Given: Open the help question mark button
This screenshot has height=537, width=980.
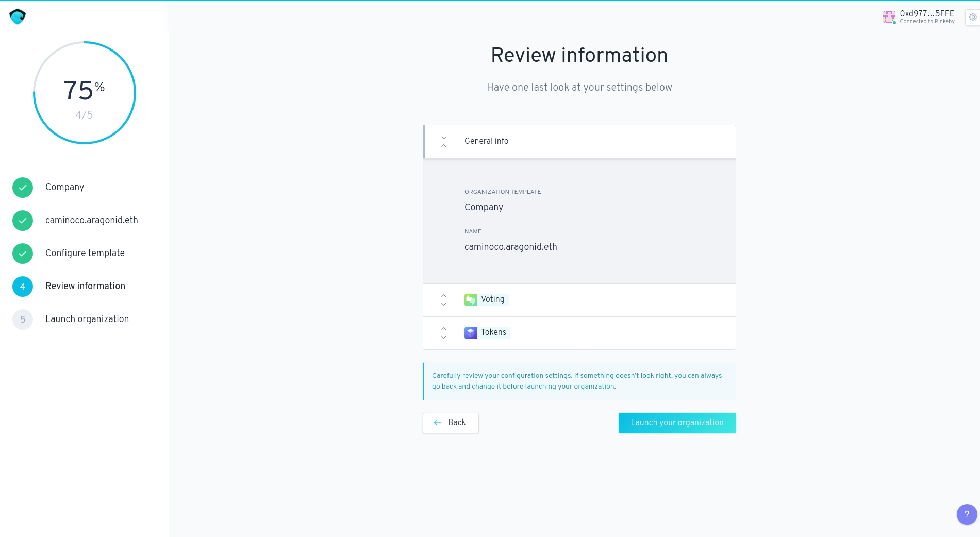Looking at the screenshot, I should tap(967, 514).
